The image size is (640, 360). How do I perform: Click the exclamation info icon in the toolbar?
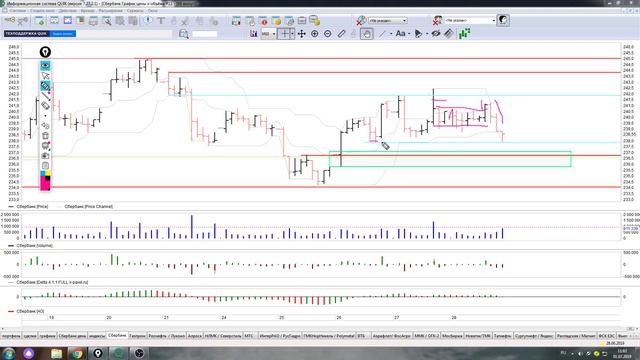[148, 20]
